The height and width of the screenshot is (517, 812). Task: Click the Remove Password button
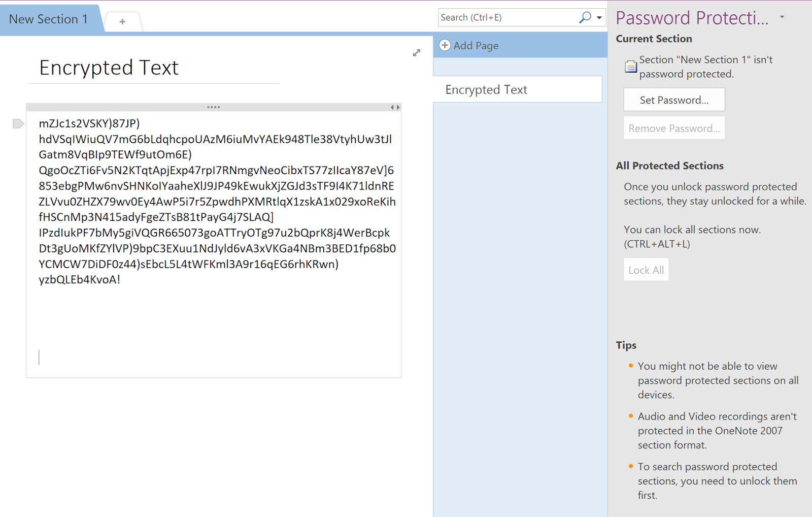pyautogui.click(x=673, y=128)
